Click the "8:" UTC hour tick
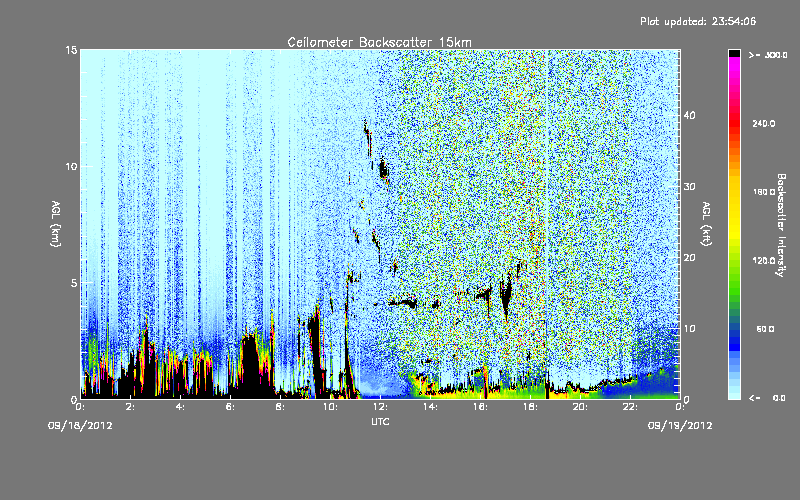 (x=280, y=407)
